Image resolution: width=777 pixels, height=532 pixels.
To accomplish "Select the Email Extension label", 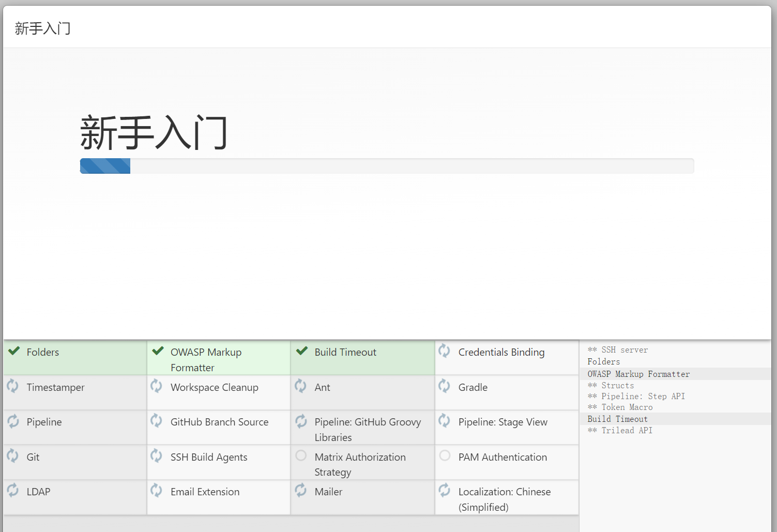I will [x=205, y=492].
